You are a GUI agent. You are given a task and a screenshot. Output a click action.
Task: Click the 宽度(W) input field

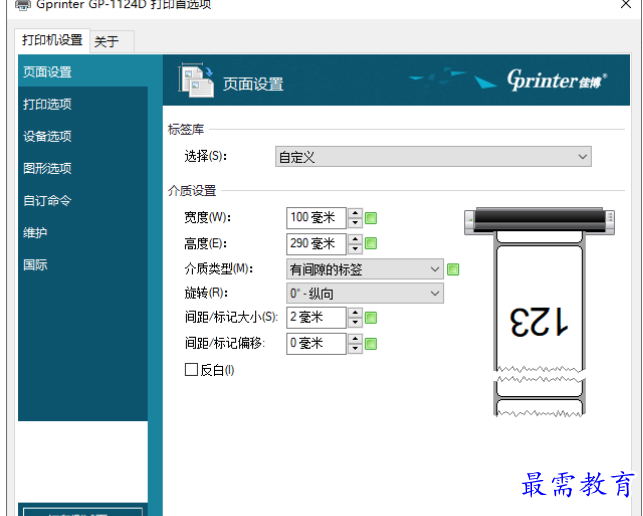(x=316, y=217)
